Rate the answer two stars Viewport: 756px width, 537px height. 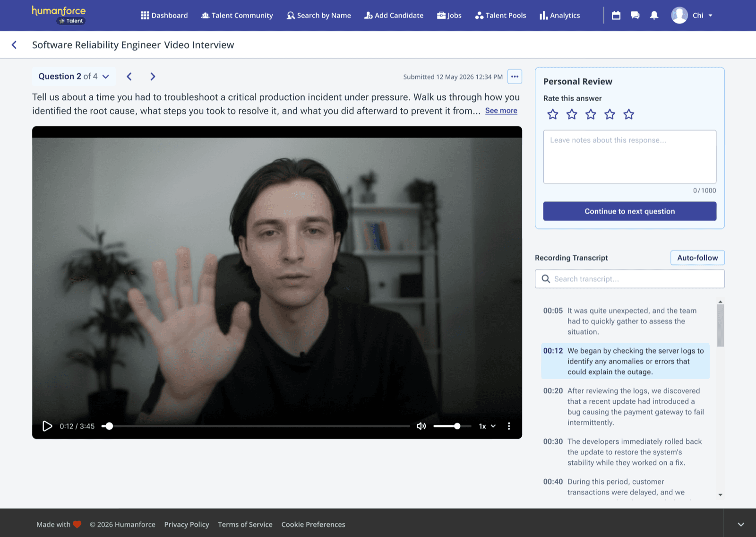(x=572, y=114)
